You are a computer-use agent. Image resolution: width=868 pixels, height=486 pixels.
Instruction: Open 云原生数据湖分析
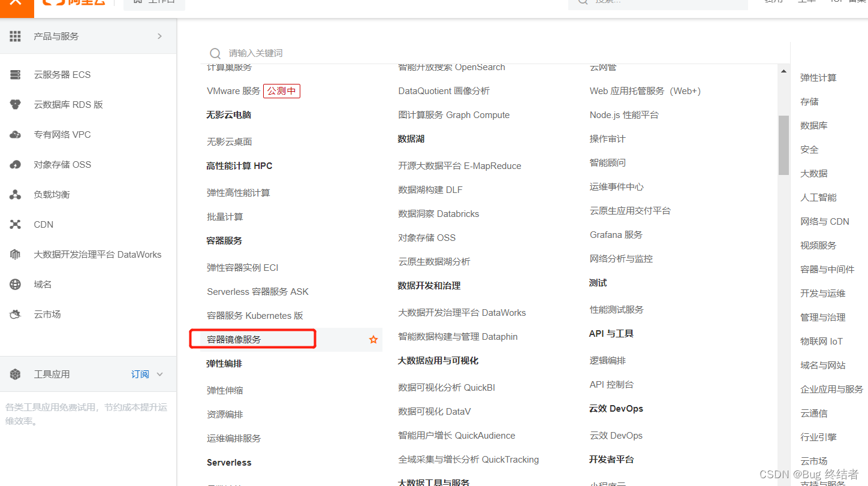(434, 262)
